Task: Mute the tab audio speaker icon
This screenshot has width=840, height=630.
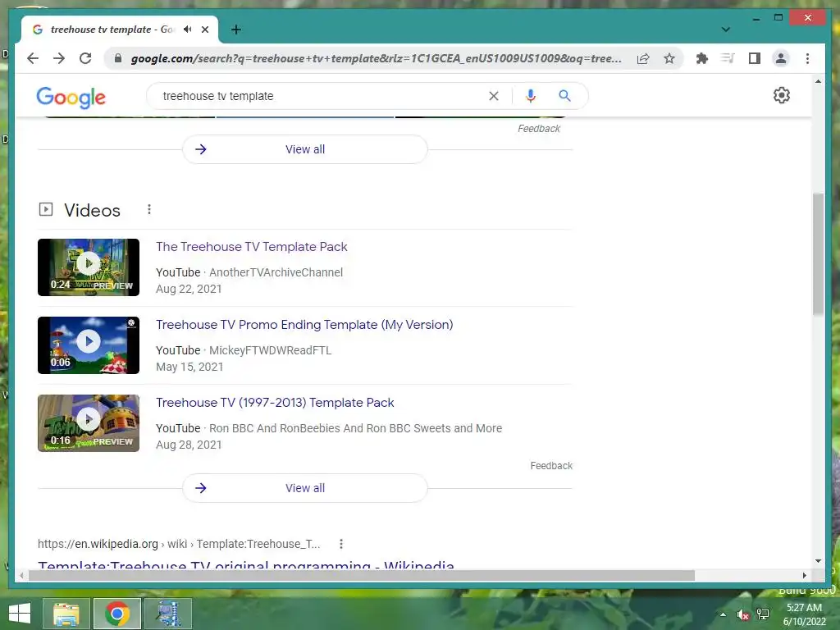Action: (188, 30)
